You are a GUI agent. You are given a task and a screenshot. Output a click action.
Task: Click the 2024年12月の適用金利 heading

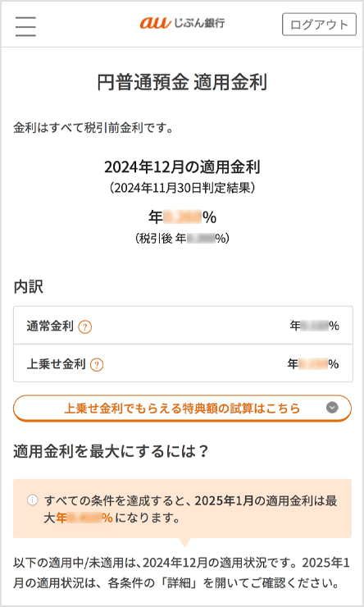coord(182,167)
